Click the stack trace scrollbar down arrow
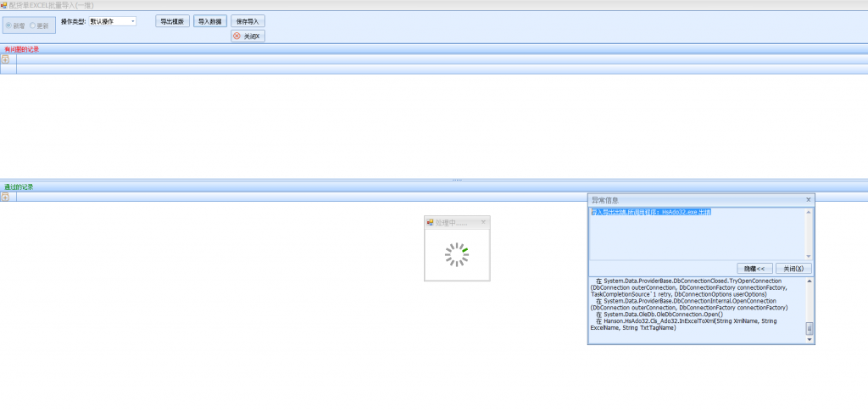 click(x=810, y=339)
